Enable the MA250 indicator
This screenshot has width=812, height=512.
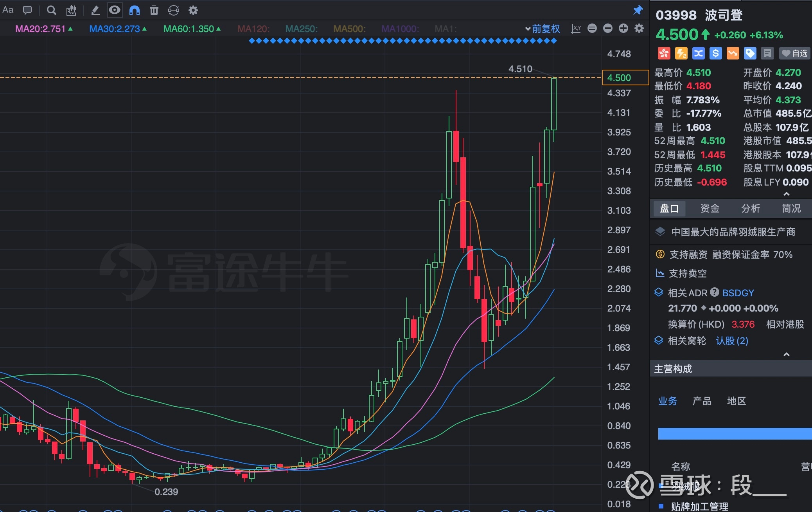[x=302, y=29]
